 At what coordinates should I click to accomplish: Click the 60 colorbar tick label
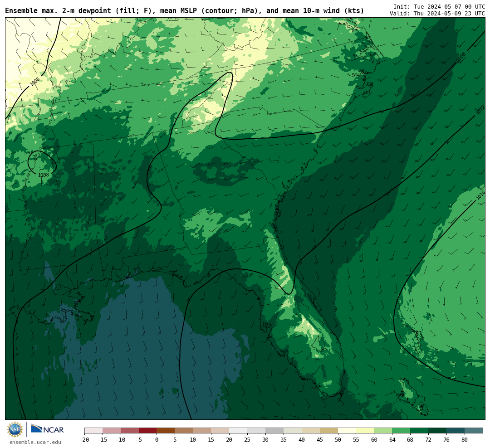coord(374,439)
